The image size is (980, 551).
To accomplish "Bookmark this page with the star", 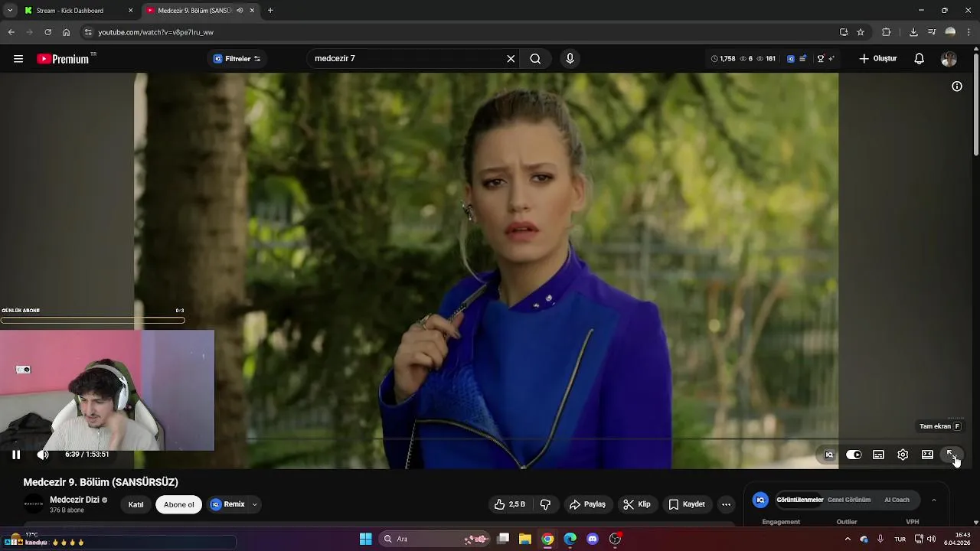I will point(861,32).
